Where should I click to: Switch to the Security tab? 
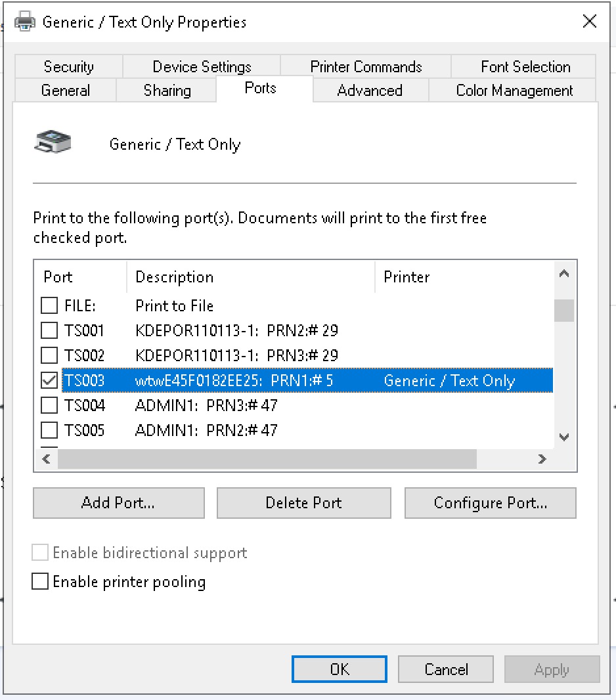click(68, 67)
